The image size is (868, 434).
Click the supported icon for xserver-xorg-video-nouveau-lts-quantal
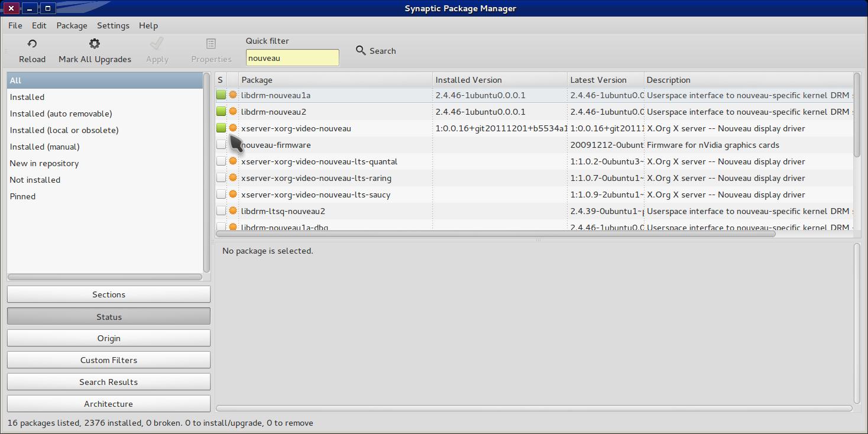point(233,161)
